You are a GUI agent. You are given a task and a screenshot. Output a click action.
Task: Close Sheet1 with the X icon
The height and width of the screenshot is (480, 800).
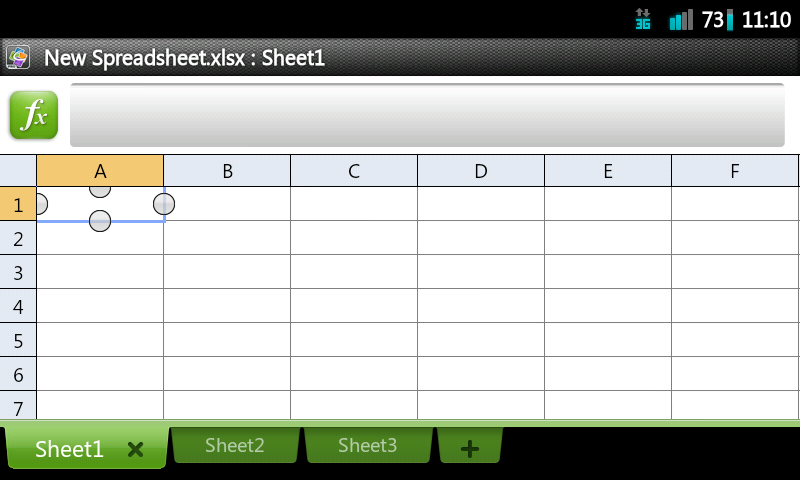pos(135,449)
